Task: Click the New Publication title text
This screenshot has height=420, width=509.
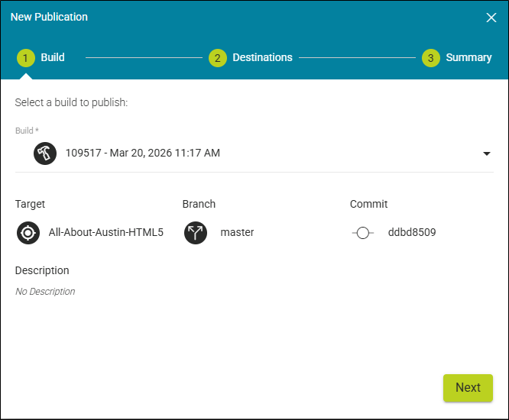Action: pos(49,17)
